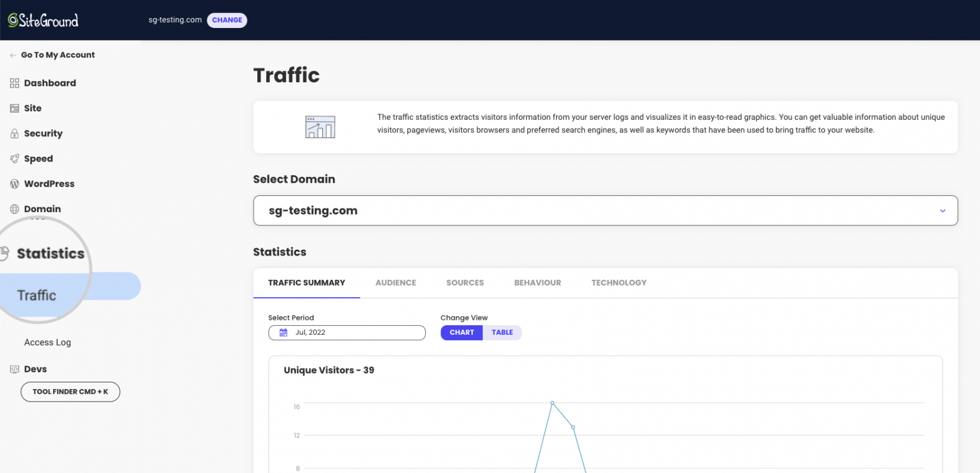Open the Devs section
980x473 pixels.
tap(35, 369)
